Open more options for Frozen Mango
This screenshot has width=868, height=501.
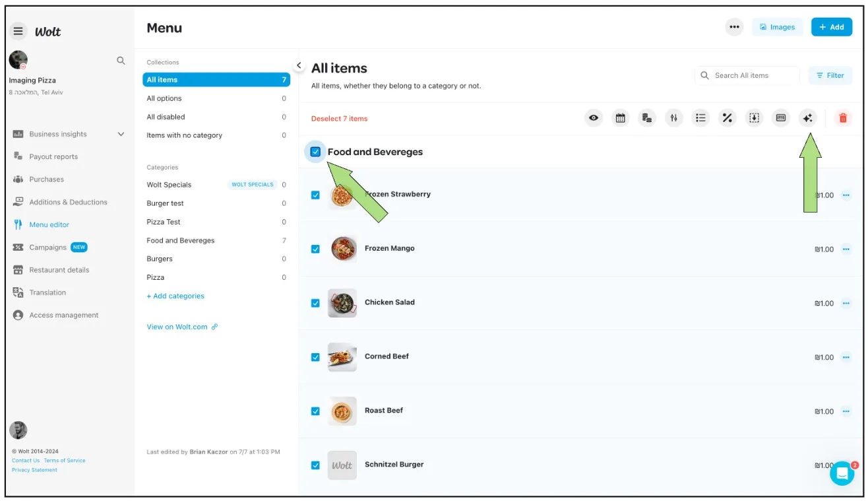(846, 249)
